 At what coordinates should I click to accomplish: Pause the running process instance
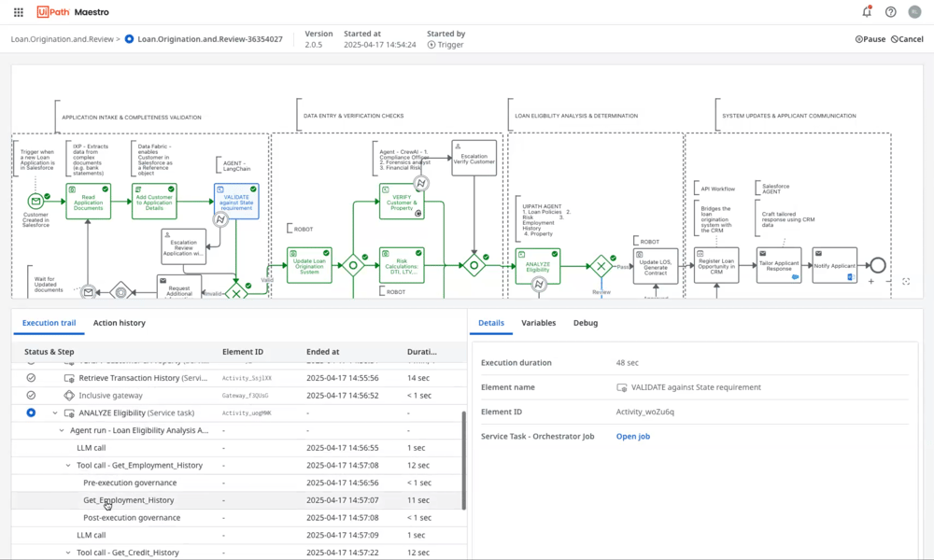(870, 39)
